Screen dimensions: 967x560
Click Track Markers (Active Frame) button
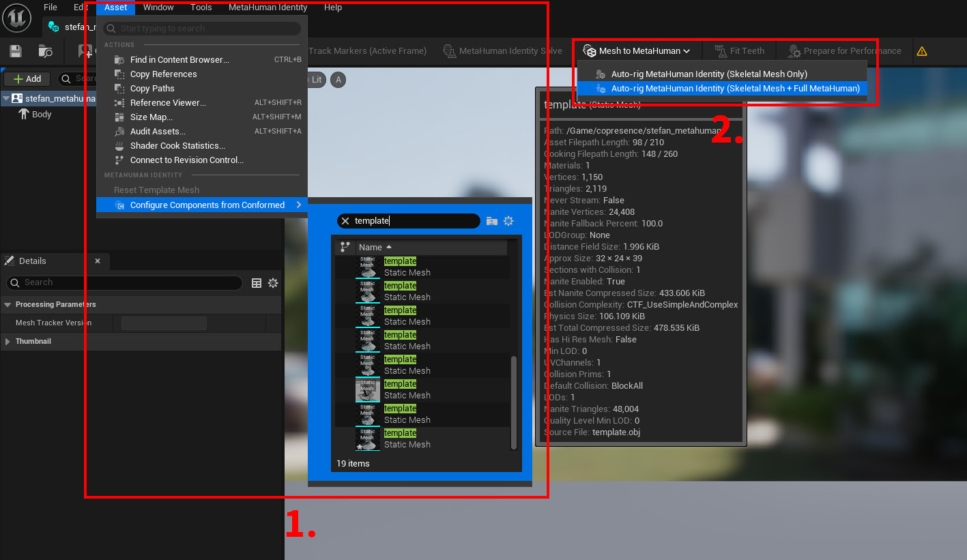tap(367, 51)
